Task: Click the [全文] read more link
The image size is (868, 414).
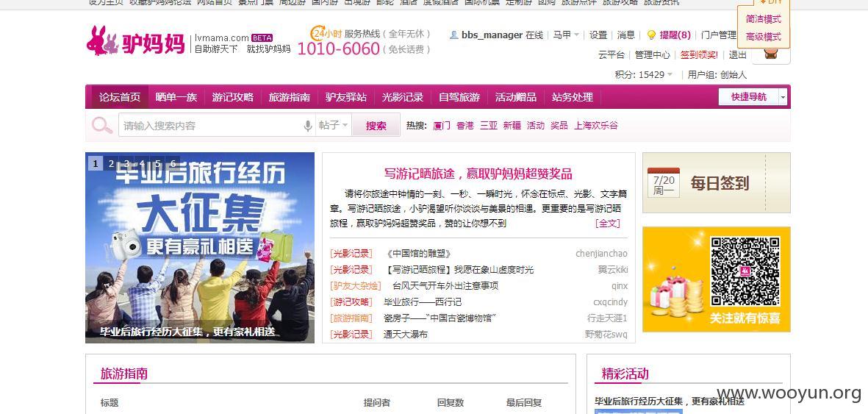Action: pyautogui.click(x=607, y=224)
